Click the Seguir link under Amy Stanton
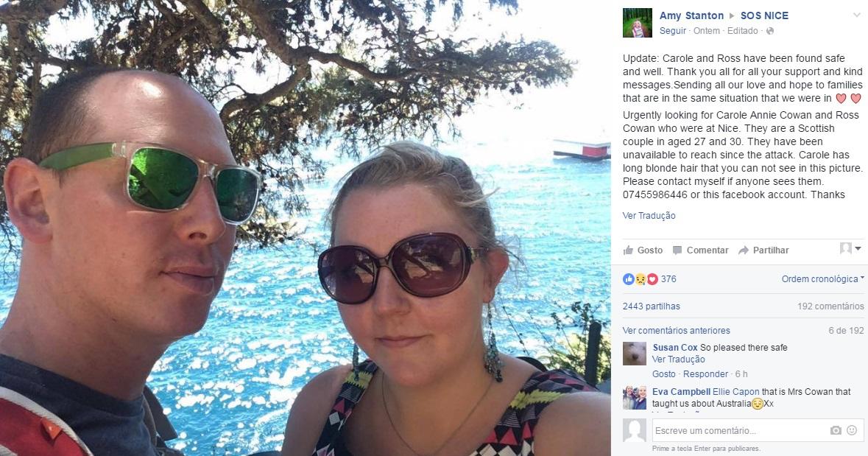 673,31
